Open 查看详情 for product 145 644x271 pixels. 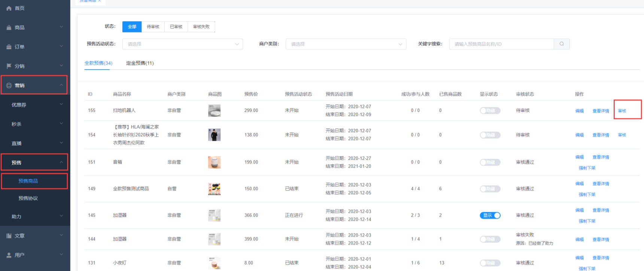[x=601, y=210]
